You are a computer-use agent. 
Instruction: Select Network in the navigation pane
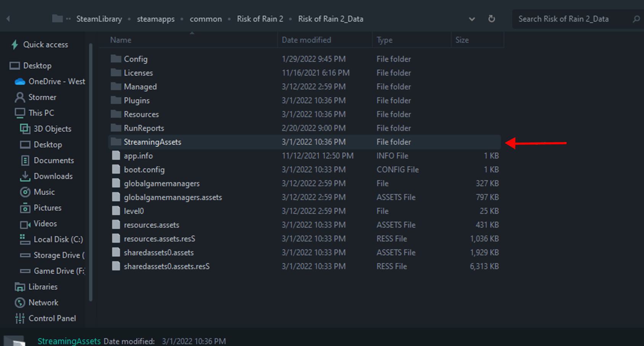pos(43,302)
